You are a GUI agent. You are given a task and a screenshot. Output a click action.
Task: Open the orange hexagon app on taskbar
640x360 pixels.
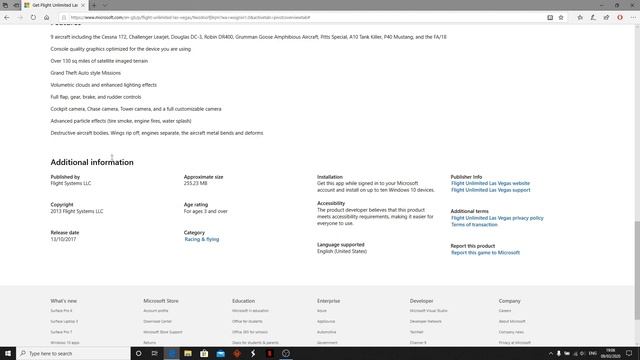click(237, 353)
